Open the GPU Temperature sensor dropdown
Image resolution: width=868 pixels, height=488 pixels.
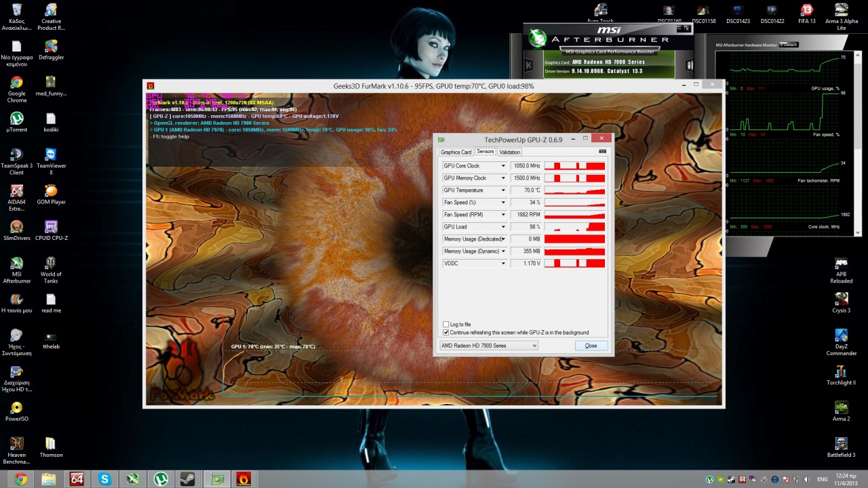pyautogui.click(x=503, y=190)
